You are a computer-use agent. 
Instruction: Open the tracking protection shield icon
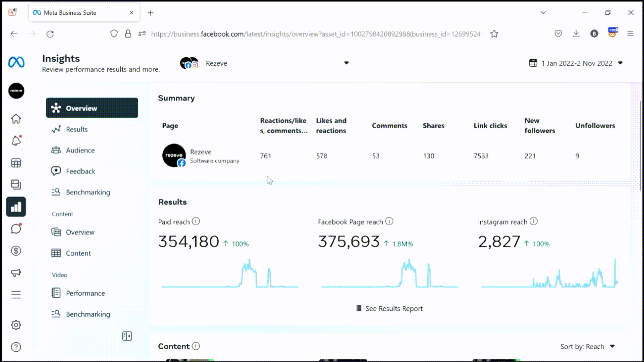click(114, 34)
